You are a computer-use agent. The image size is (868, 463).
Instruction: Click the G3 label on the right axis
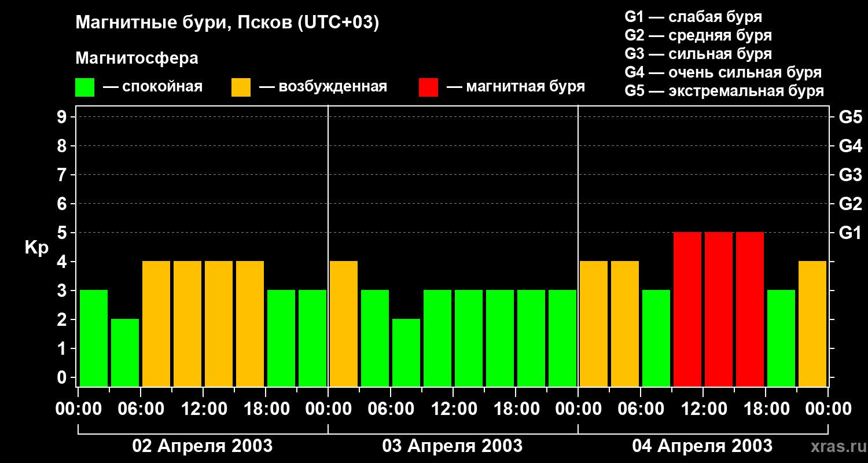tap(850, 175)
